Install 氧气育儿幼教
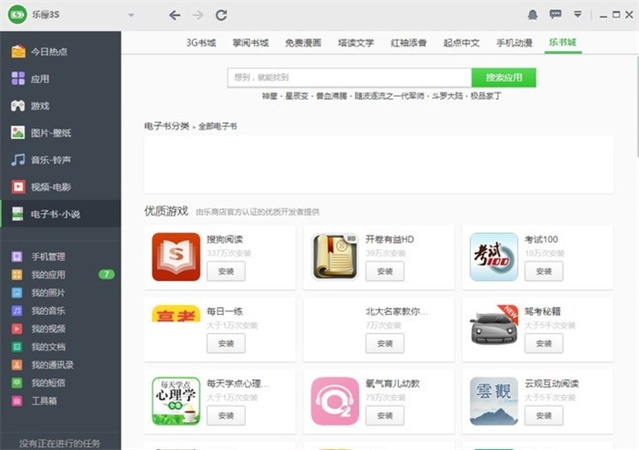This screenshot has height=450, width=639. tap(385, 416)
